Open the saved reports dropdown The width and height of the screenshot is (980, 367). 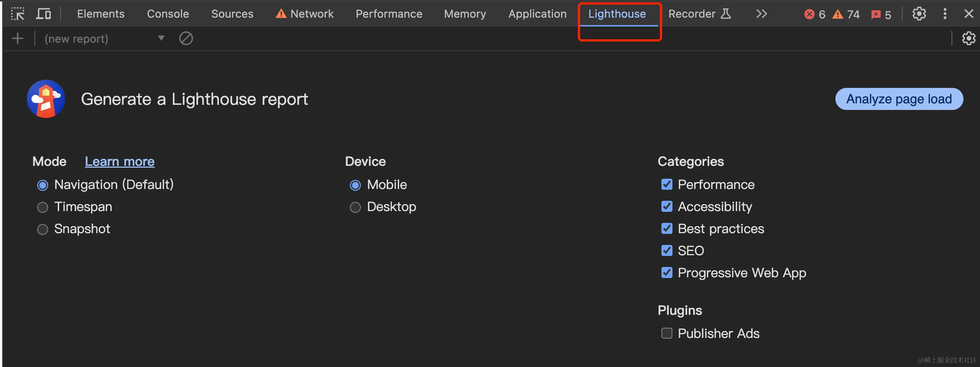[161, 38]
